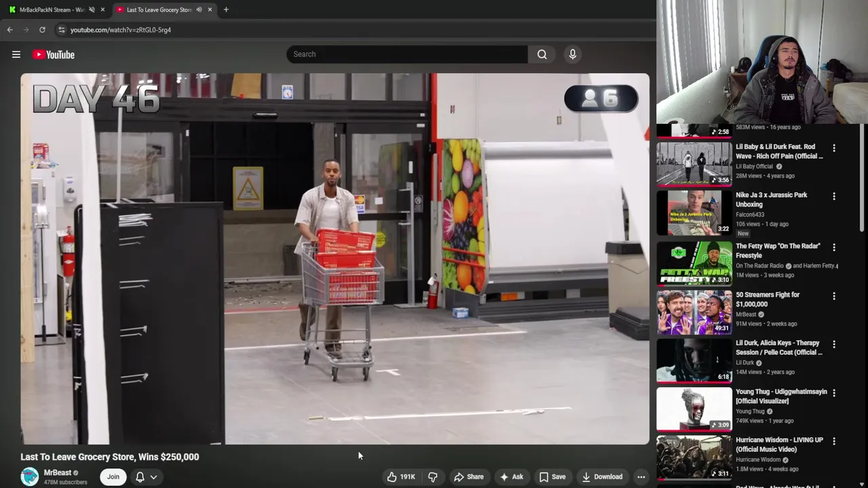Go to the YouTube home logo

[x=54, y=54]
